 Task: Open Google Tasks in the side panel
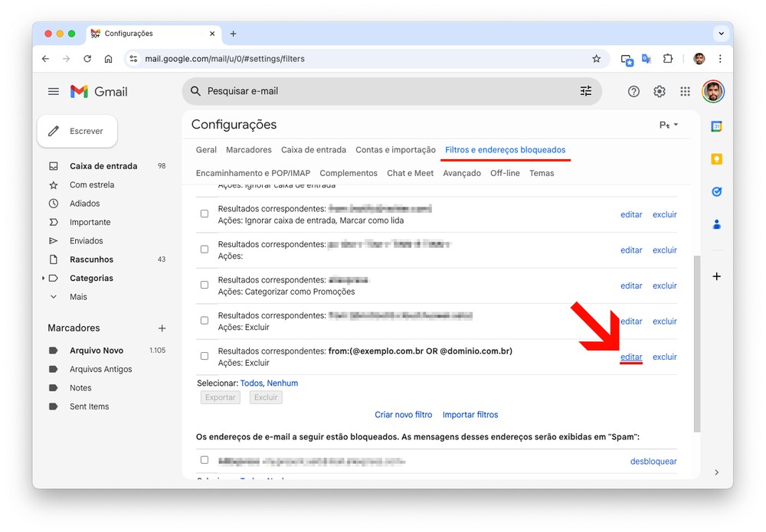click(717, 192)
